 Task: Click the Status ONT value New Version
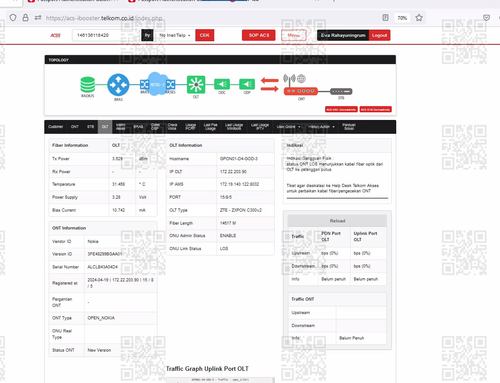[99, 350]
